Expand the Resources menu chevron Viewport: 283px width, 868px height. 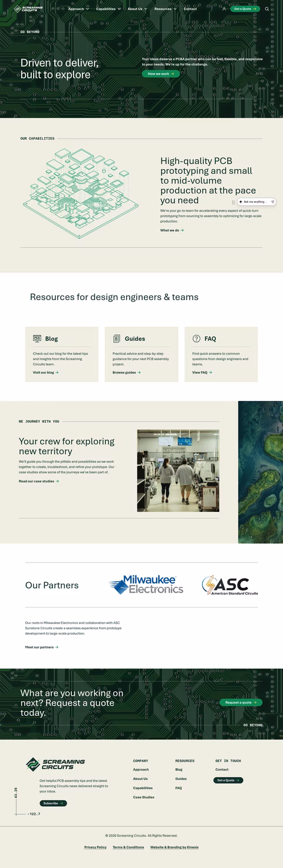point(175,9)
